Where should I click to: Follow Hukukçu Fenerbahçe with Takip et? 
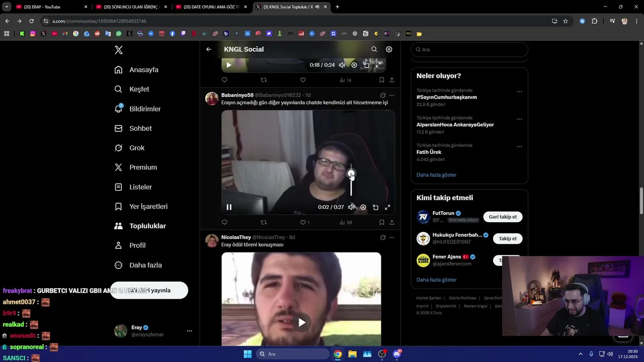(x=508, y=239)
